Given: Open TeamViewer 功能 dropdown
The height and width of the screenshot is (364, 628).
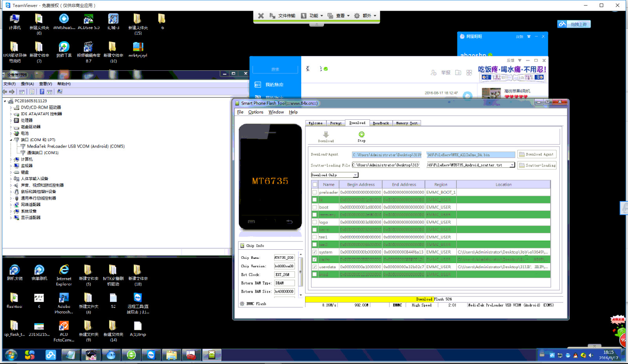Looking at the screenshot, I should pos(312,16).
